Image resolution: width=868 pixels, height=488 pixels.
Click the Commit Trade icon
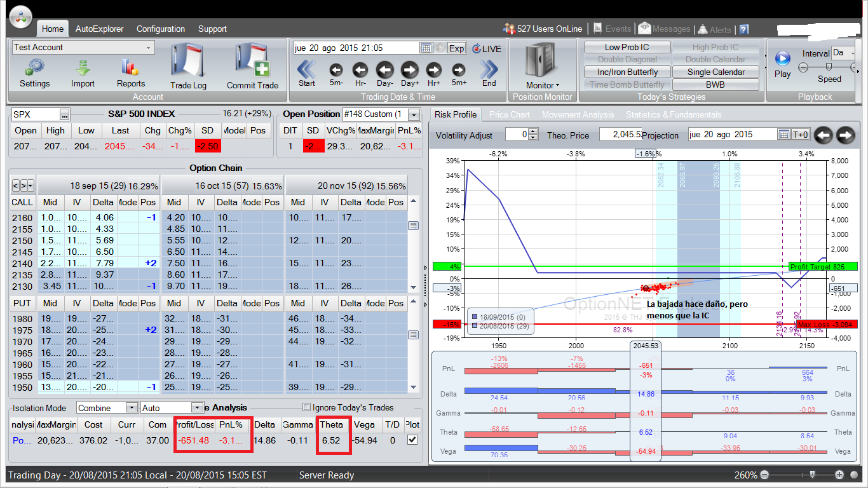point(252,62)
